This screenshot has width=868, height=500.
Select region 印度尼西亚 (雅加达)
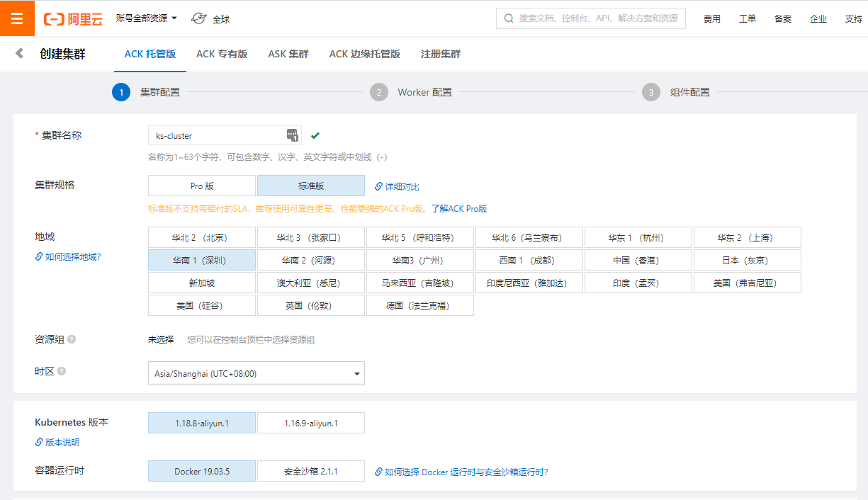click(x=529, y=283)
